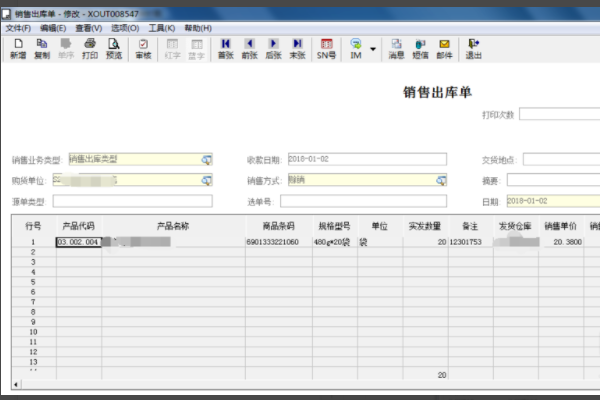Click the 审核 (Audit) toolbar icon
This screenshot has height=400, width=600.
(x=143, y=49)
